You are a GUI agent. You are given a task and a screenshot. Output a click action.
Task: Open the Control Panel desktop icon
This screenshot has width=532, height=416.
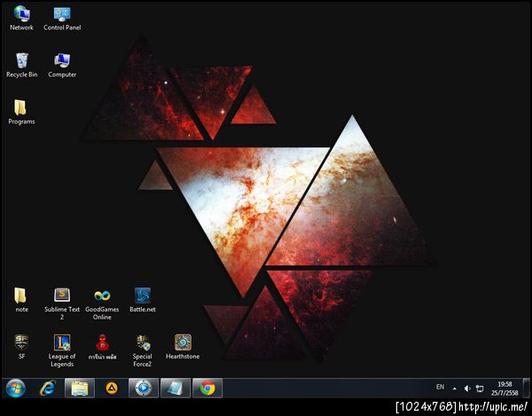[x=62, y=19]
